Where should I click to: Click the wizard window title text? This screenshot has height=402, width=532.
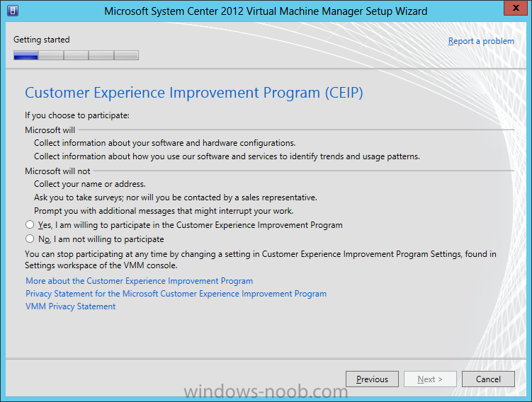pyautogui.click(x=266, y=11)
